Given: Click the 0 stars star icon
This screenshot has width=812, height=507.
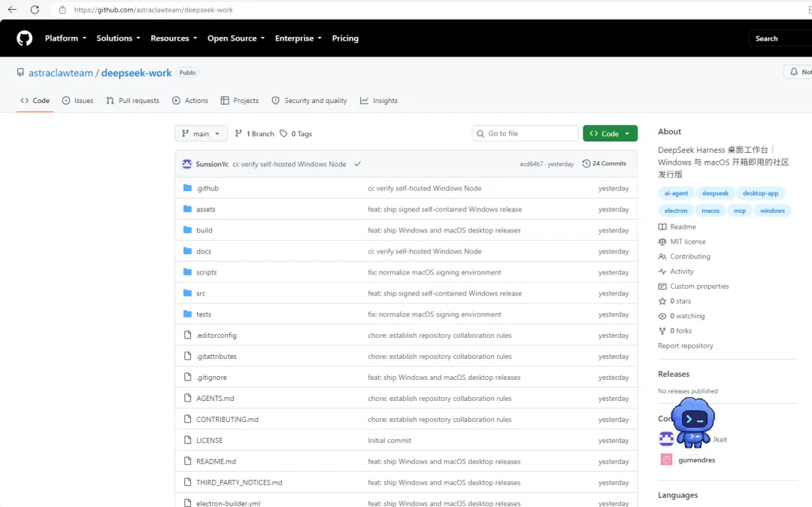Looking at the screenshot, I should click(662, 301).
